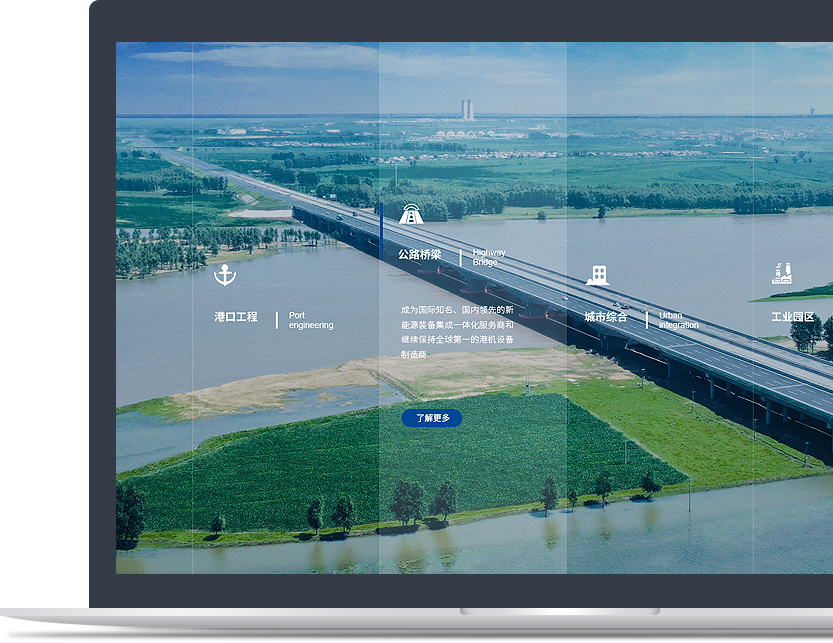The height and width of the screenshot is (643, 833).
Task: Click the "Port engineering" English label
Action: (311, 321)
